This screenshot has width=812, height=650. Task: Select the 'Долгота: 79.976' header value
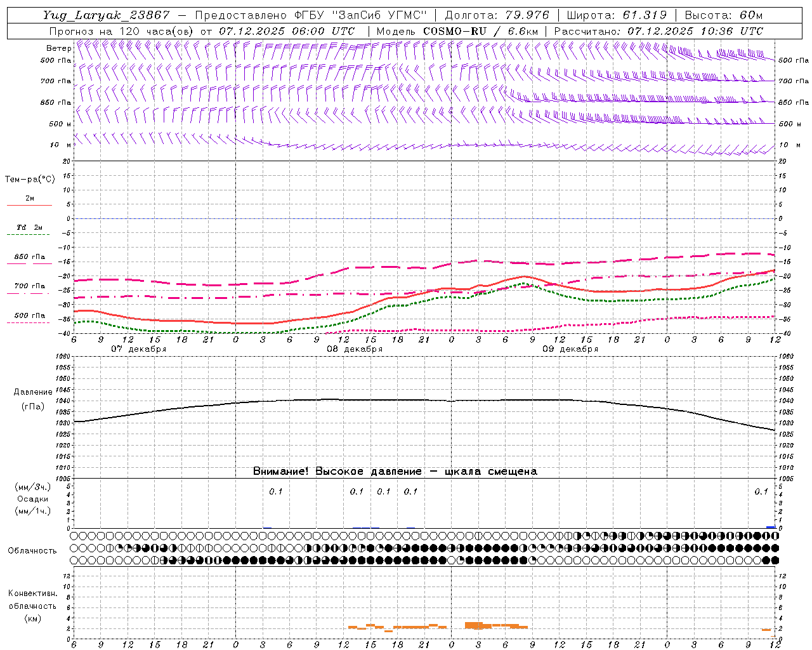click(x=497, y=15)
